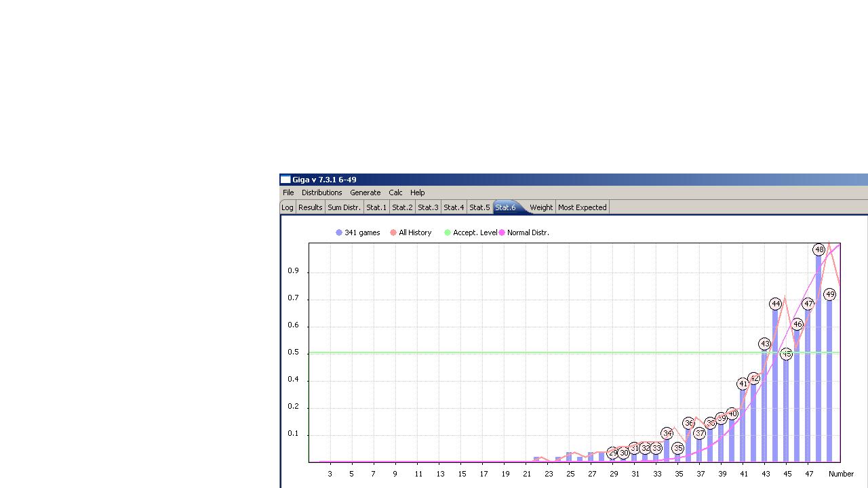Image resolution: width=868 pixels, height=488 pixels.
Task: Open the Sum Distr. tab
Action: click(344, 207)
